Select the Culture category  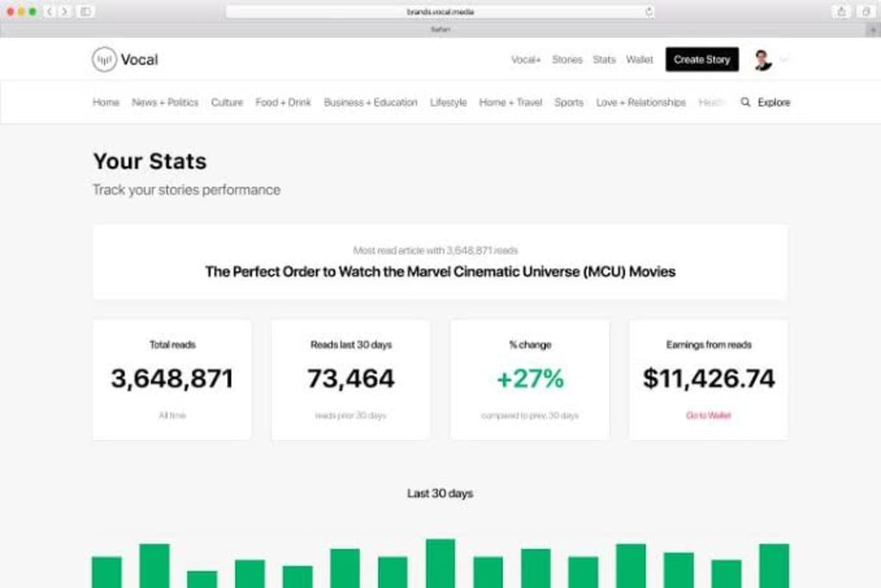pyautogui.click(x=227, y=102)
